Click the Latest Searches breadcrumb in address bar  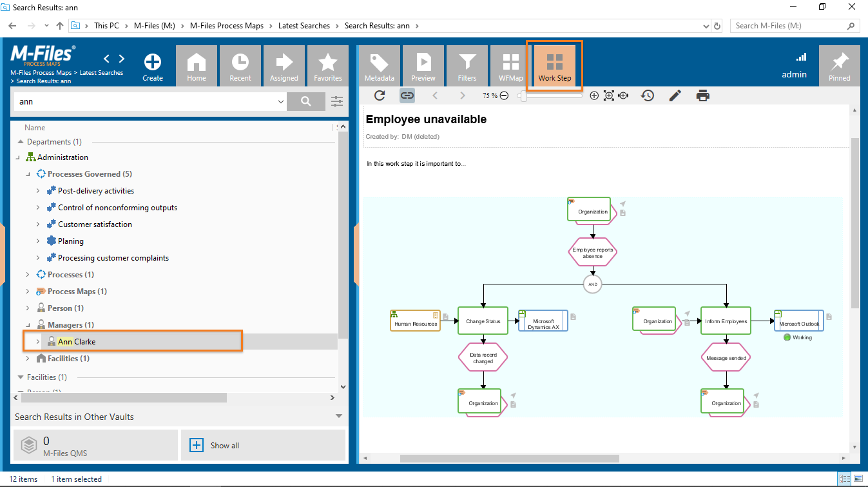click(x=304, y=26)
